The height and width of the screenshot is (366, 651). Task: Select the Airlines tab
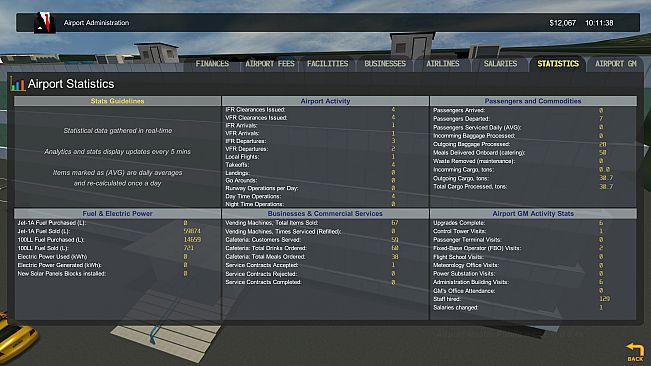pos(443,63)
